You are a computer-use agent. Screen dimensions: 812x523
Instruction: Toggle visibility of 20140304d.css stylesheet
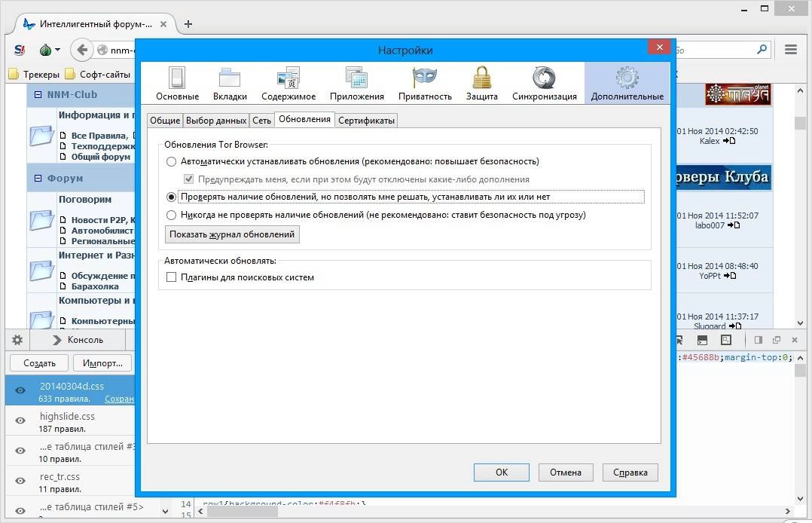pyautogui.click(x=20, y=390)
